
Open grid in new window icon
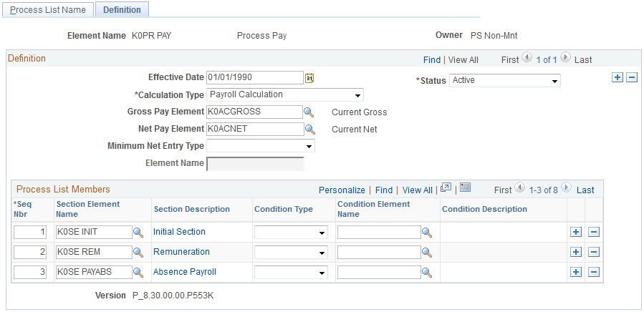coord(446,188)
